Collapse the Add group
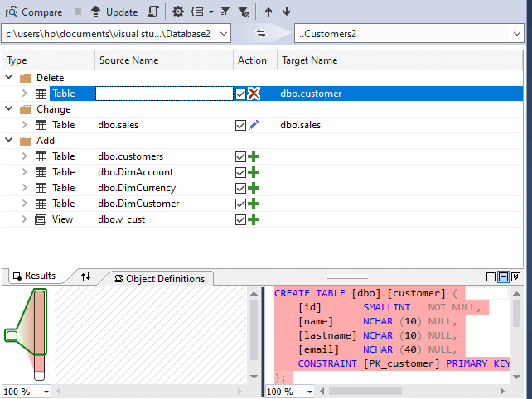Viewport: 532px width, 399px height. point(9,140)
